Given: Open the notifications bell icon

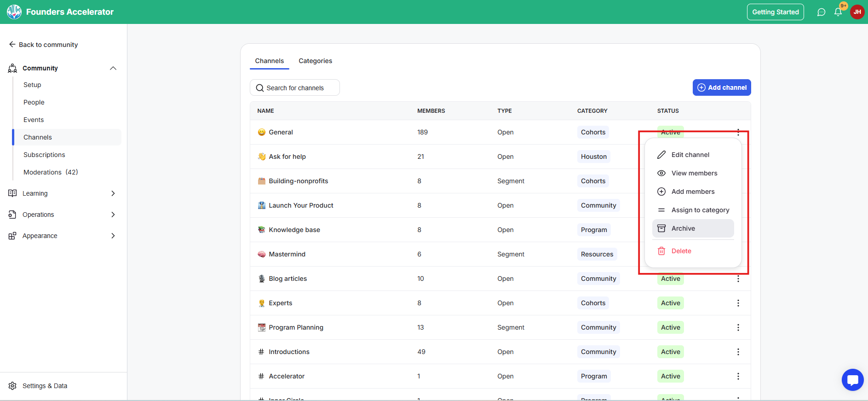Looking at the screenshot, I should pos(838,12).
